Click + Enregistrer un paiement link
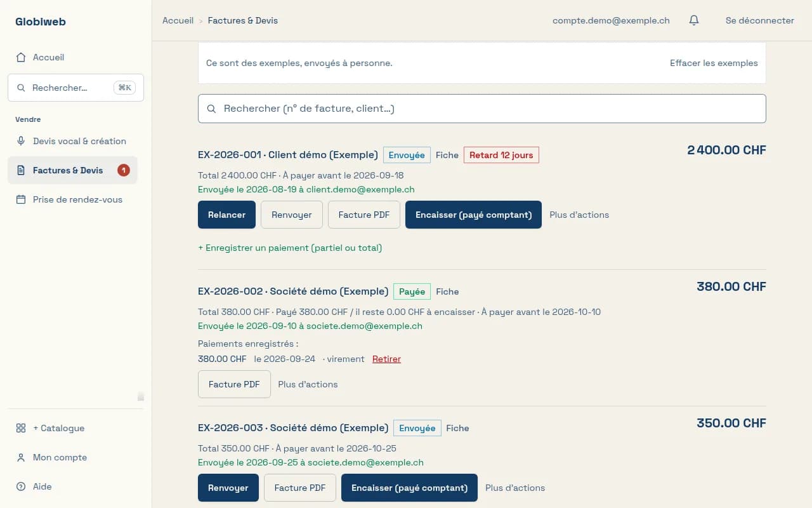812x508 pixels. tap(290, 248)
